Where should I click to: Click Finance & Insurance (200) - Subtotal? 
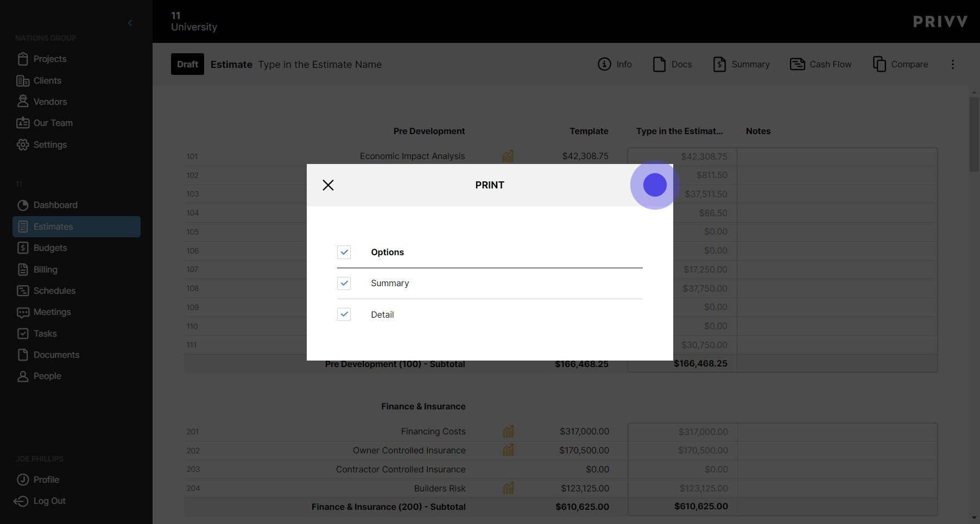pyautogui.click(x=389, y=507)
